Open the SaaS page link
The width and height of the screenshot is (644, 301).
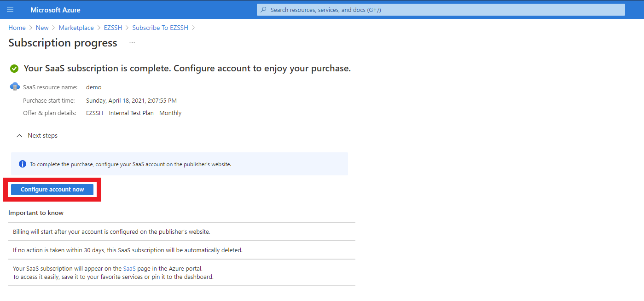point(129,268)
